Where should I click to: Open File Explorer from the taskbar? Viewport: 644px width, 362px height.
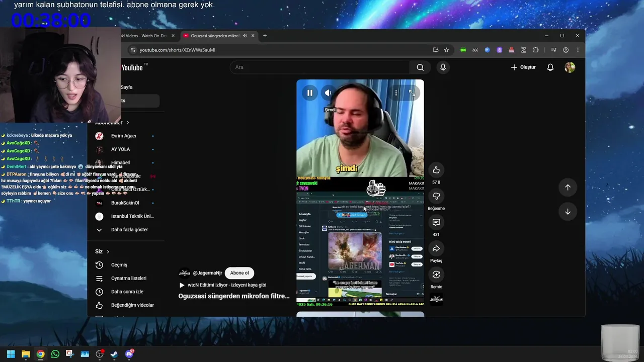(26, 354)
